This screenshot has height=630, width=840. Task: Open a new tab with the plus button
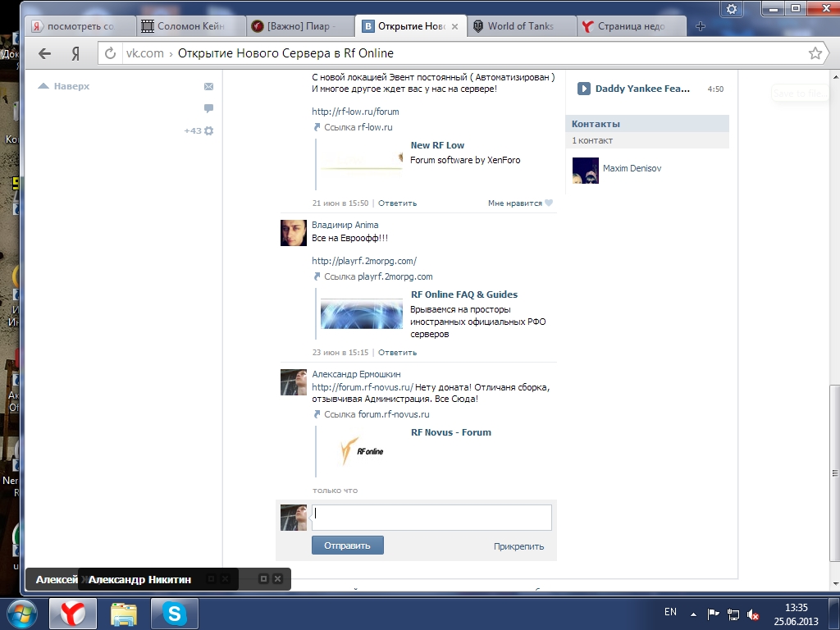coord(701,26)
